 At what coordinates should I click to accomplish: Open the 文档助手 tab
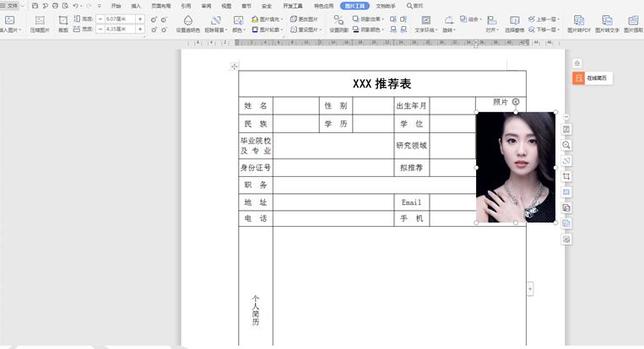pyautogui.click(x=386, y=6)
